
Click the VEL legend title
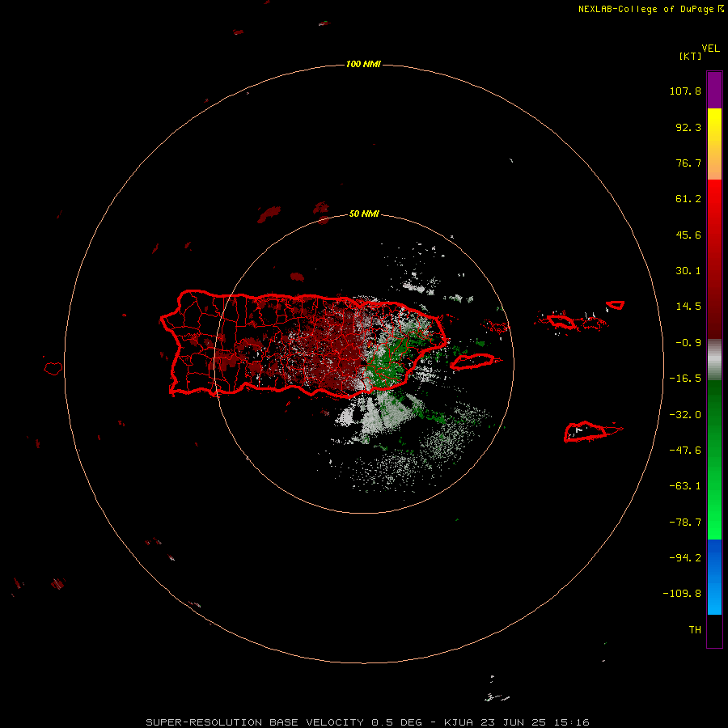(711, 49)
